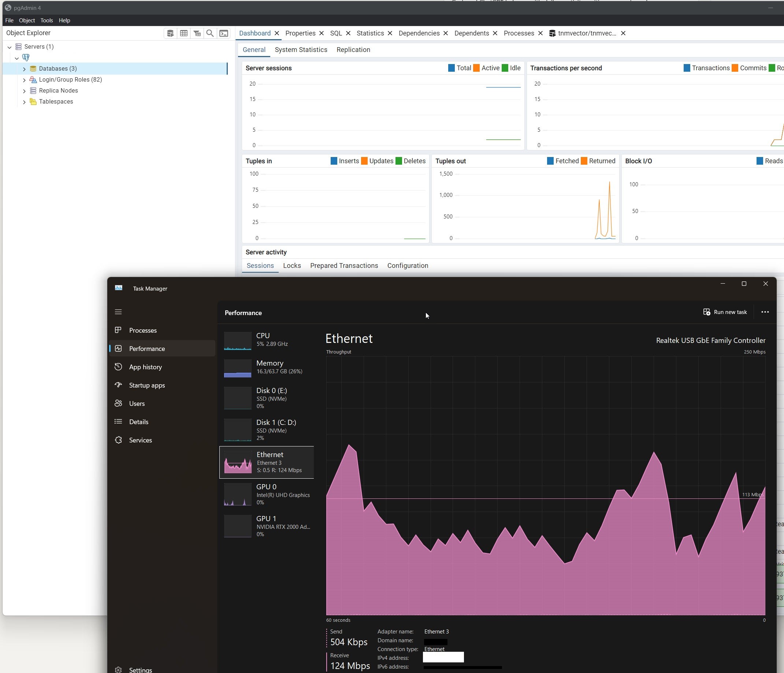
Task: Expand the Databases (3) node
Action: 24,69
